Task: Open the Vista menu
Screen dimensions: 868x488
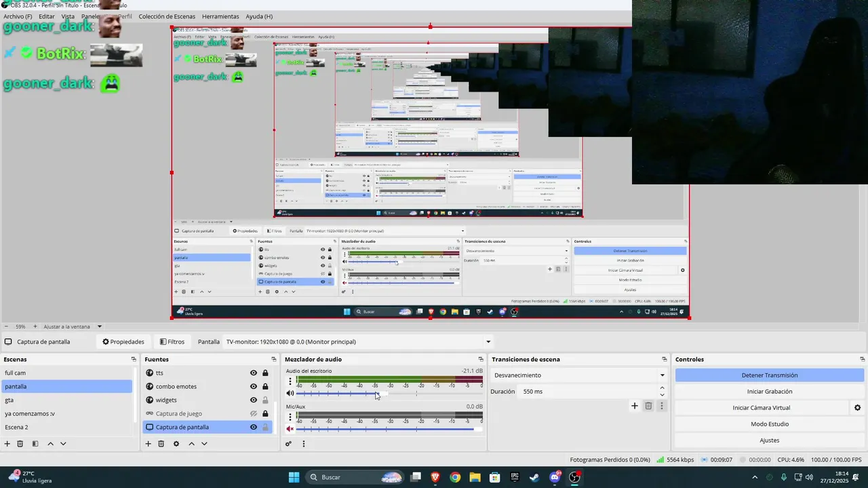Action: [x=68, y=16]
